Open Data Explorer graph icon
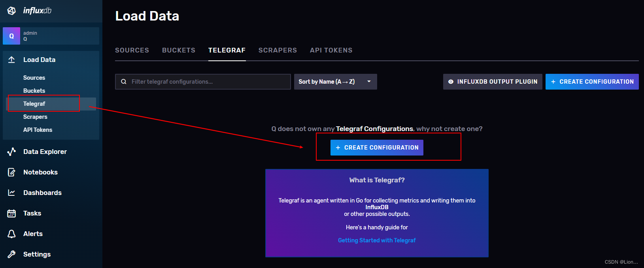The height and width of the screenshot is (268, 644). coord(11,152)
